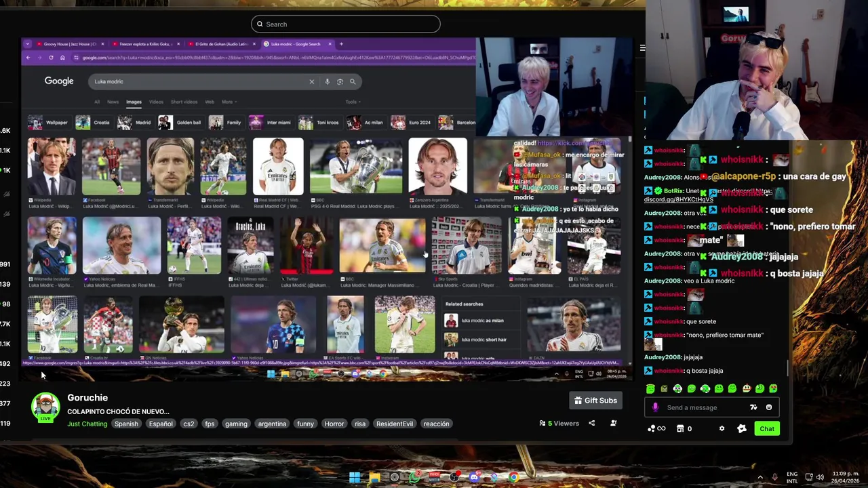Select the Euro 2024 filter chip
Viewport: 868px width, 488px height.
412,123
